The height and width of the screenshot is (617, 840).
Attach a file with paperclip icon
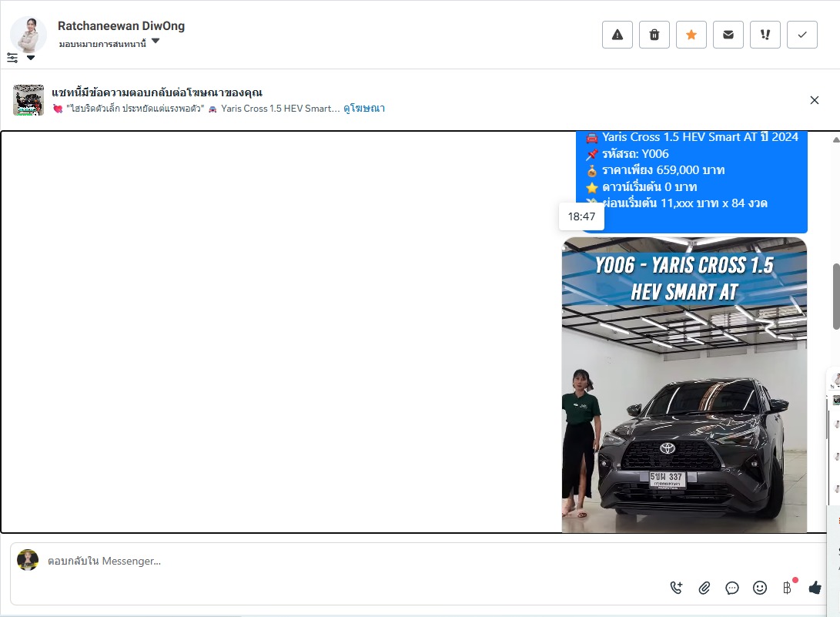click(704, 588)
